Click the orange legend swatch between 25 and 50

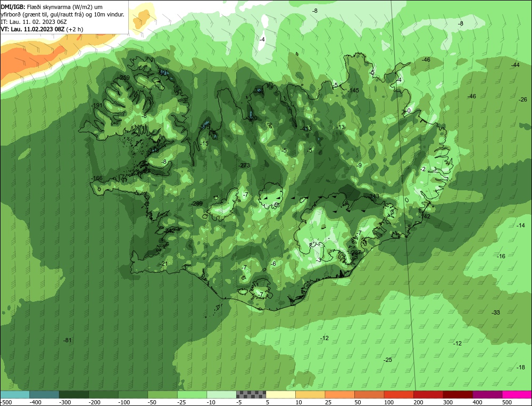[x=339, y=394]
